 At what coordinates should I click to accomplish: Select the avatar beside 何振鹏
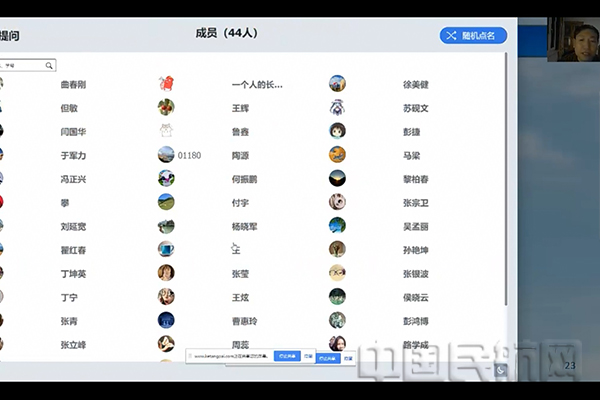point(166,178)
